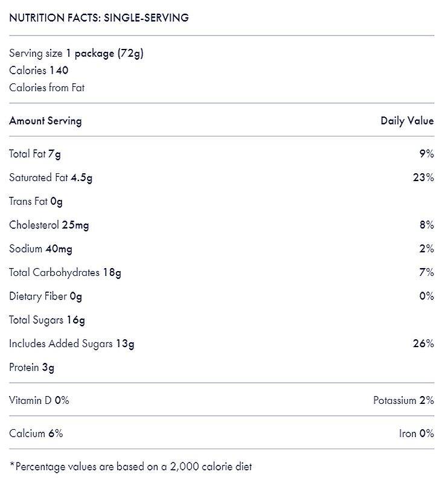Select the Total Carbohydrates 18g label
The width and height of the screenshot is (448, 483).
65,272
